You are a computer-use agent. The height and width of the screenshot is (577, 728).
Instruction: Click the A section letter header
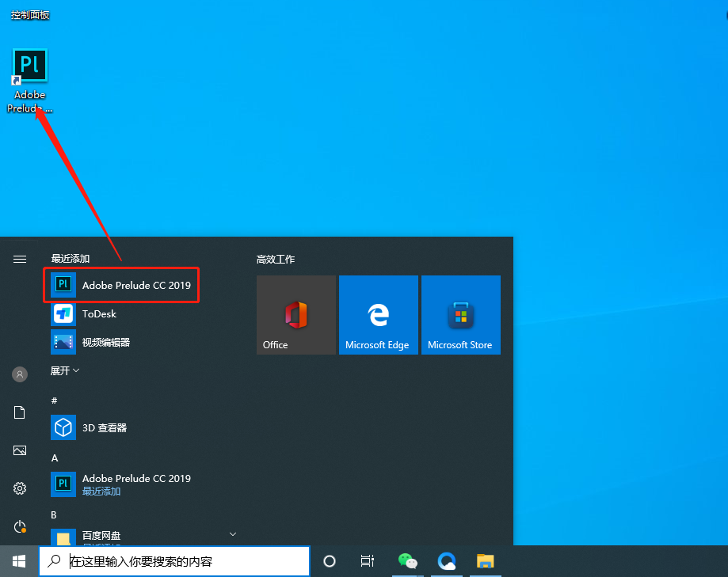55,457
